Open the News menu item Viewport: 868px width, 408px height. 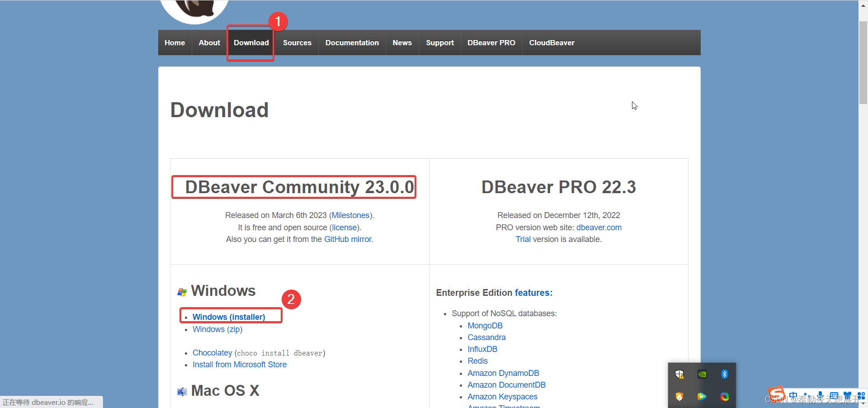click(402, 43)
